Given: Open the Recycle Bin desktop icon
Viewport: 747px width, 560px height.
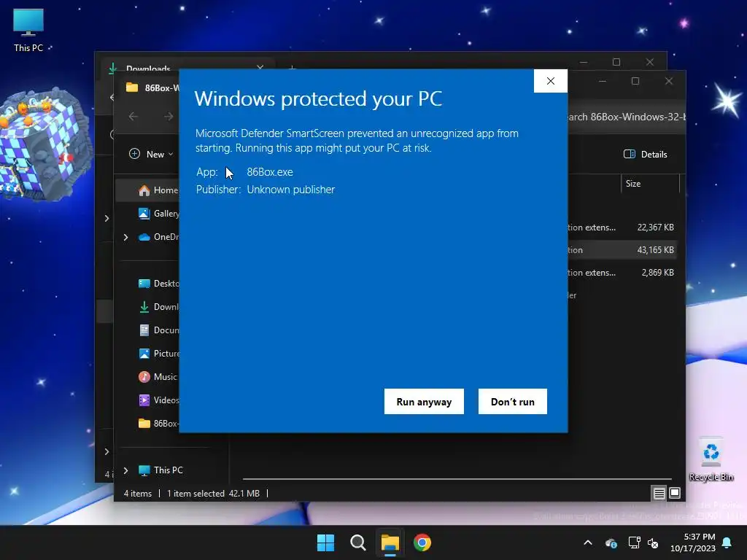Looking at the screenshot, I should pos(711,459).
